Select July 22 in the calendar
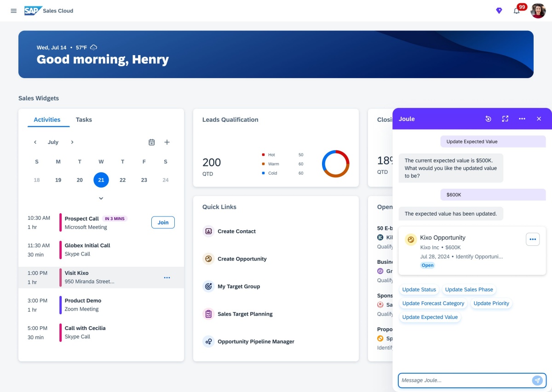Viewport: 552px width, 392px height. [122, 180]
